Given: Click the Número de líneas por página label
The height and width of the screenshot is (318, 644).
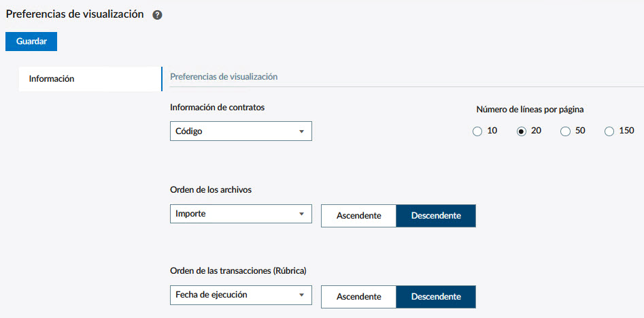Looking at the screenshot, I should tap(530, 109).
